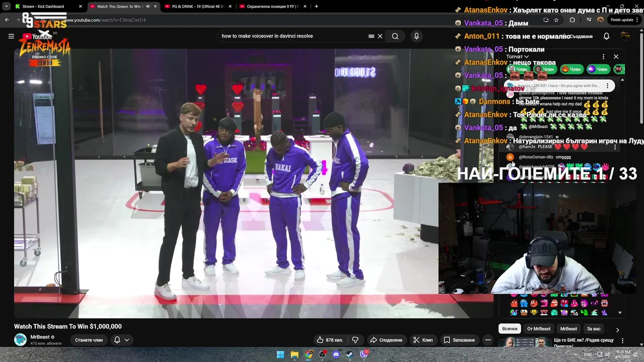Screen dimensions: 644x362
Task: Share the video via Споделяне
Action: (386, 340)
